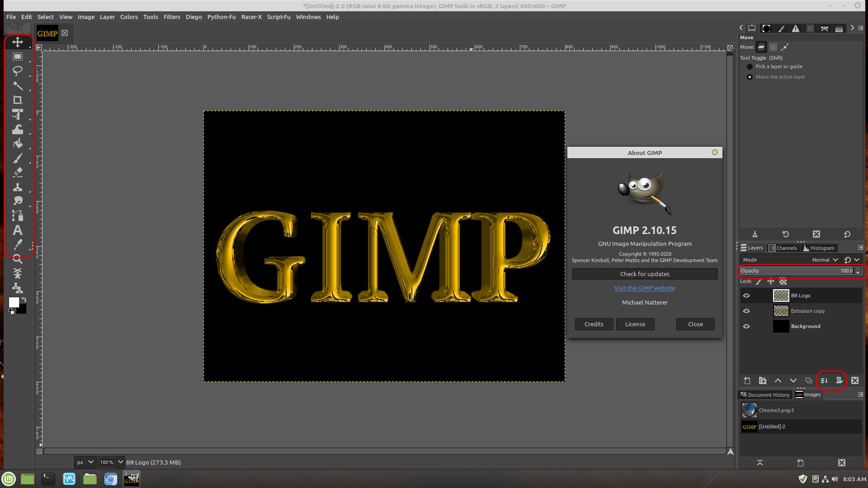The image size is (868, 488).
Task: Add a mask to the layer
Action: click(x=840, y=380)
